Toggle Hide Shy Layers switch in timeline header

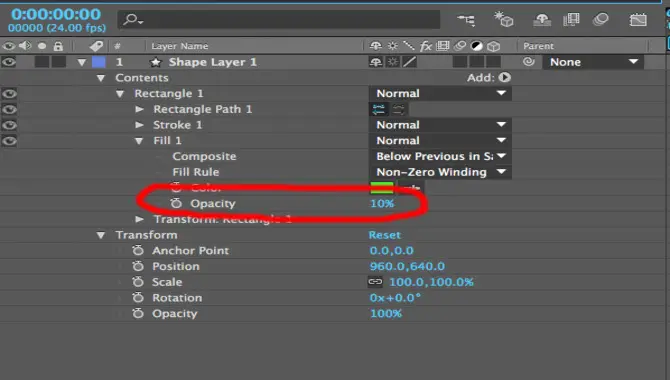coord(542,20)
